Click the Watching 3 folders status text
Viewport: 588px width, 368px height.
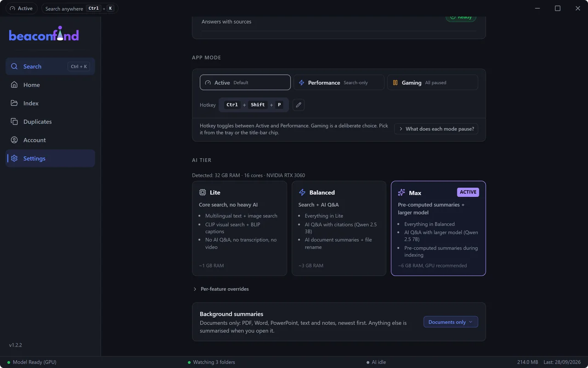coord(214,362)
